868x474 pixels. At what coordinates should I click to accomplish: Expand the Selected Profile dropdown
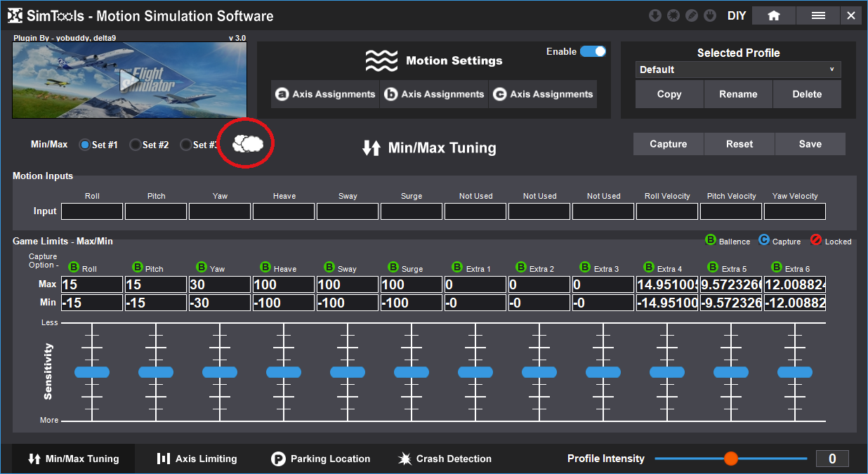[x=737, y=70]
